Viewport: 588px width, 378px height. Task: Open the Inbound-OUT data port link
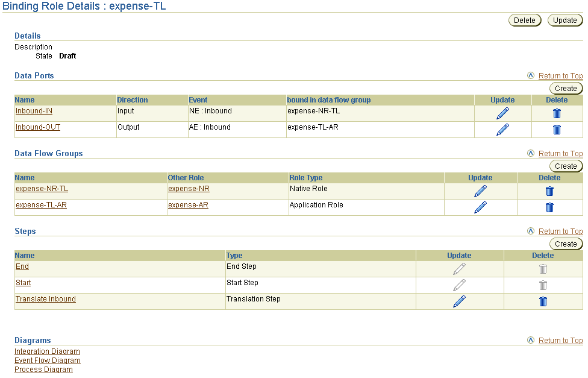click(38, 127)
